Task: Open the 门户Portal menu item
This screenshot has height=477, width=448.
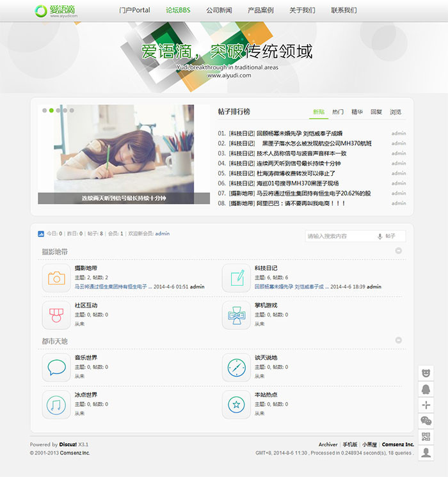Action: coord(134,10)
